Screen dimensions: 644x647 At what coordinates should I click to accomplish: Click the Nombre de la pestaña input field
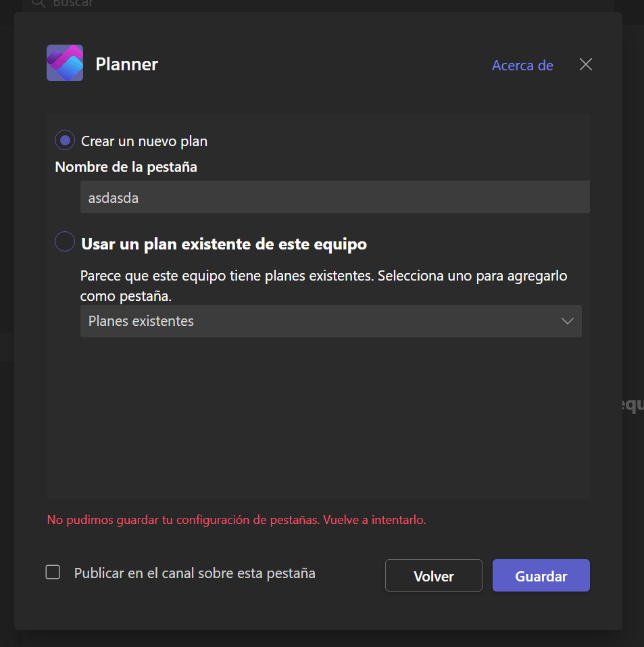pos(335,197)
